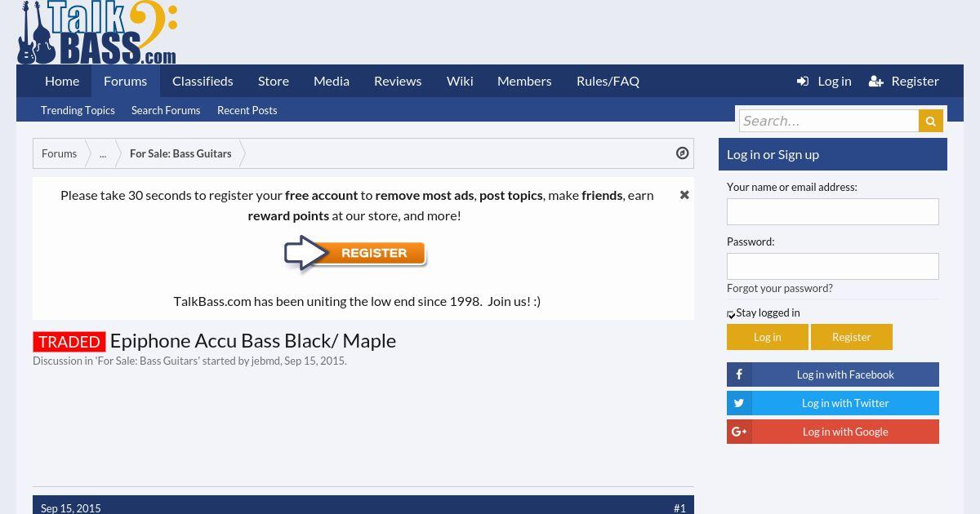Open the Members menu item
Image resolution: width=980 pixels, height=514 pixels.
pos(524,81)
